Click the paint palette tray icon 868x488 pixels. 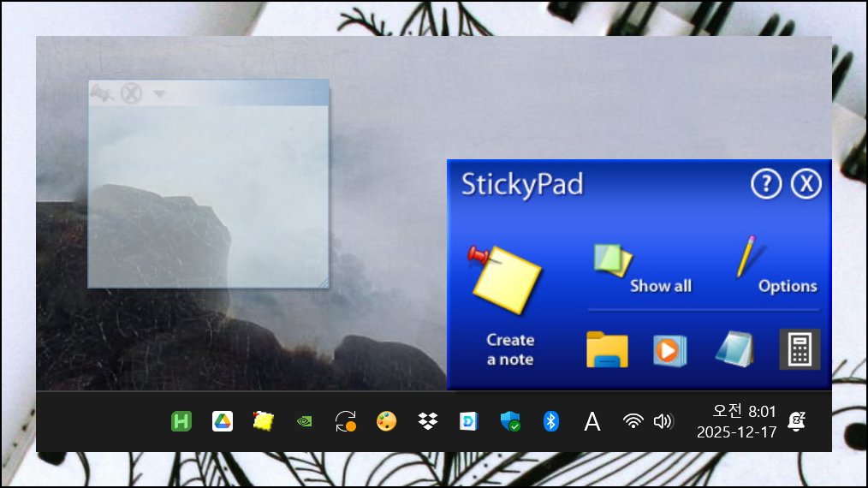pos(386,421)
